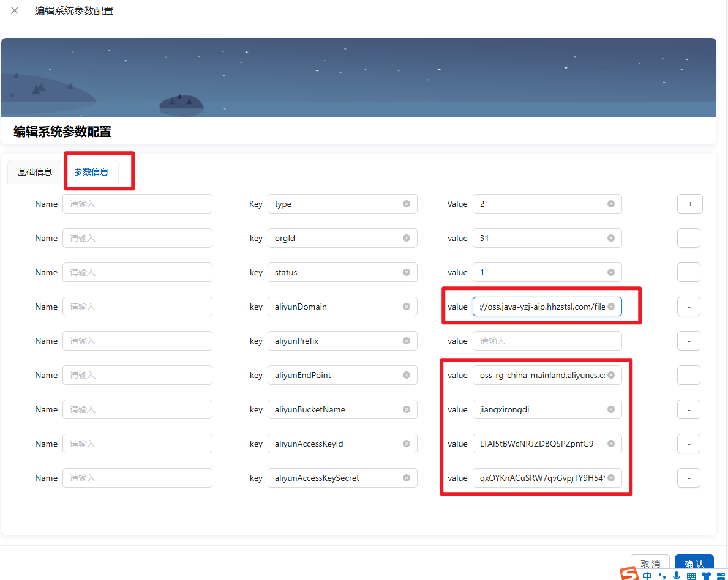The width and height of the screenshot is (728, 580).
Task: Remove the status parameter row
Action: (689, 272)
